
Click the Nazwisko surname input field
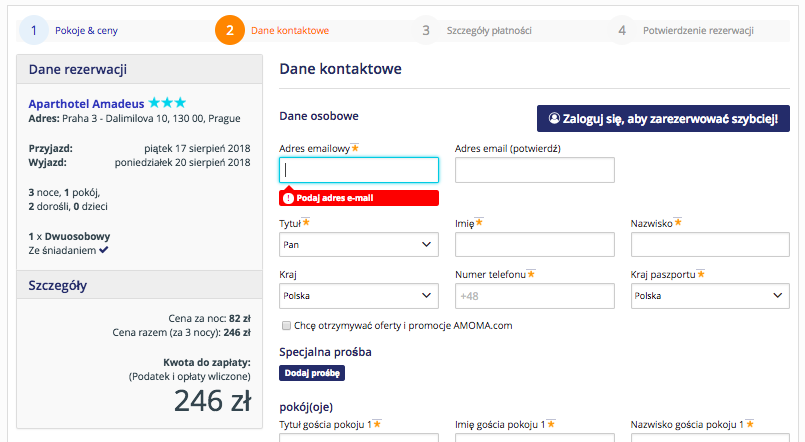coord(710,244)
